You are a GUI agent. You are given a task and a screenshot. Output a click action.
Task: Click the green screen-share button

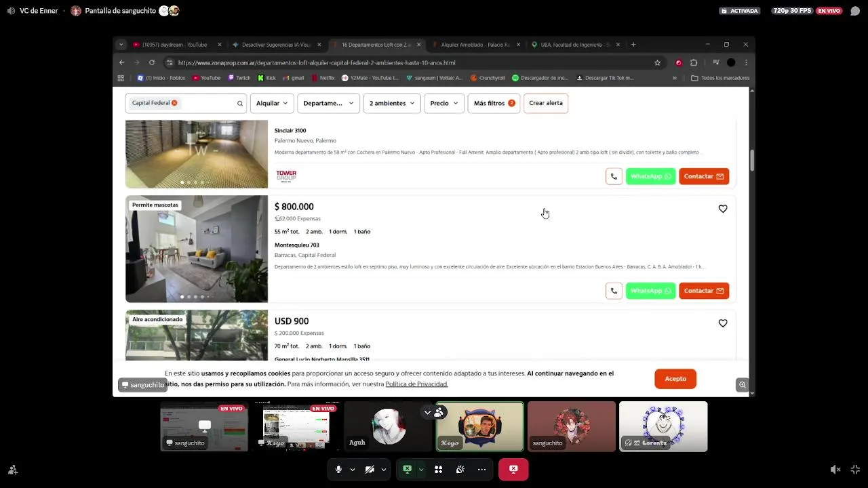(407, 469)
